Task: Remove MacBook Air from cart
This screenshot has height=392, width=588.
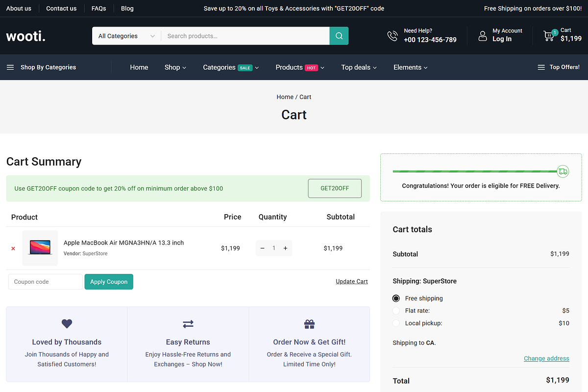Action: click(13, 248)
